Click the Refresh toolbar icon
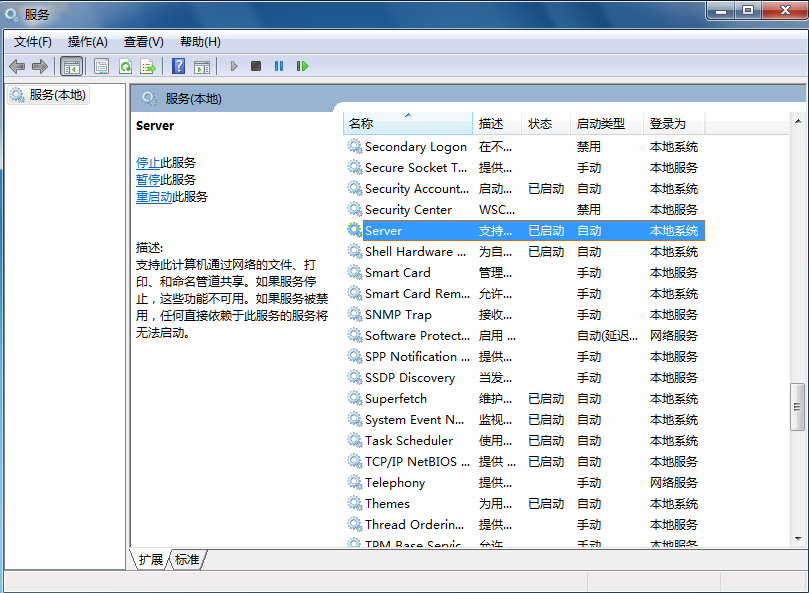 125,66
